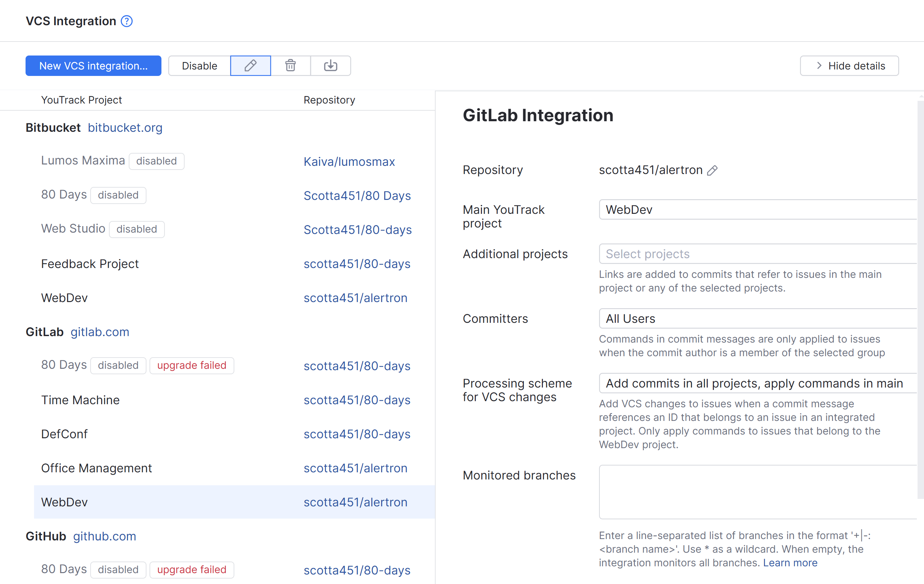Click the import download icon in the toolbar

pyautogui.click(x=330, y=66)
